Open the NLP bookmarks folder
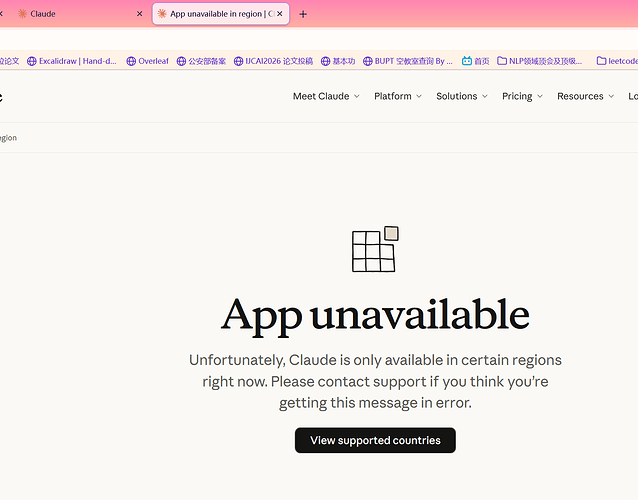Screen dimensions: 638x500 click(x=540, y=61)
